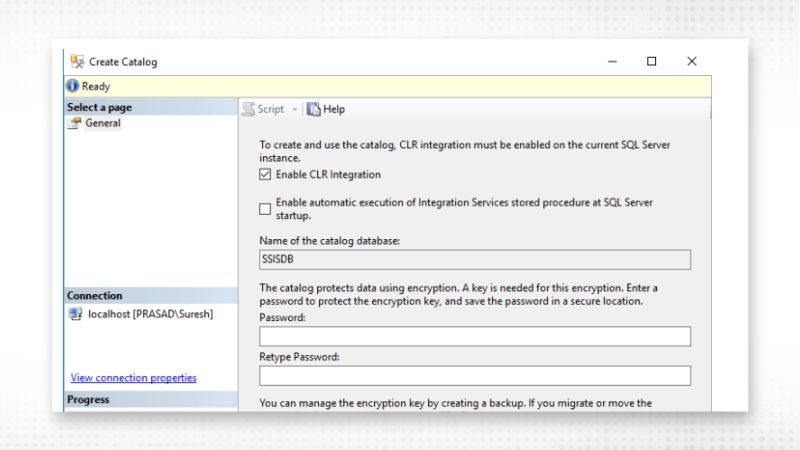The width and height of the screenshot is (800, 450).
Task: Click the Create Catalog window title
Action: [x=123, y=62]
